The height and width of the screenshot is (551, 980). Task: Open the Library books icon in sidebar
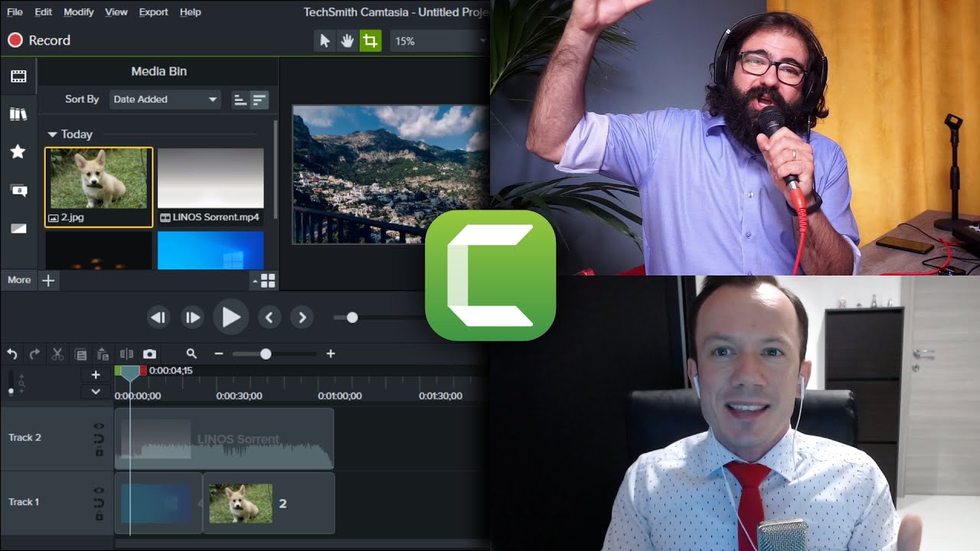[18, 114]
